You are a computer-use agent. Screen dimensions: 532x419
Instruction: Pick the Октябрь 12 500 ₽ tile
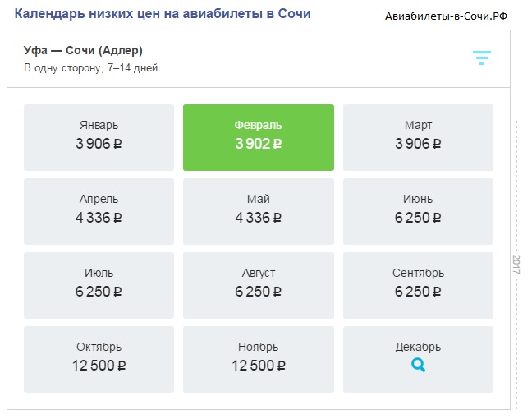coord(99,359)
